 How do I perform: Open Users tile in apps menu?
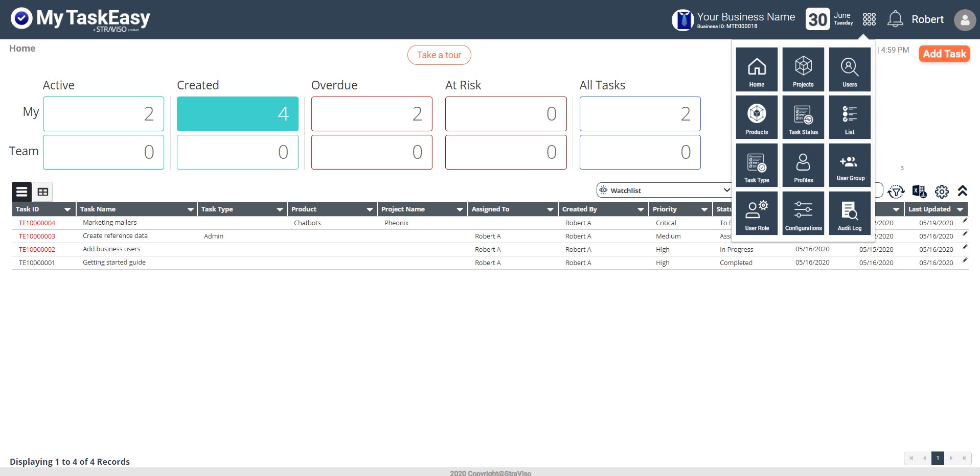850,69
